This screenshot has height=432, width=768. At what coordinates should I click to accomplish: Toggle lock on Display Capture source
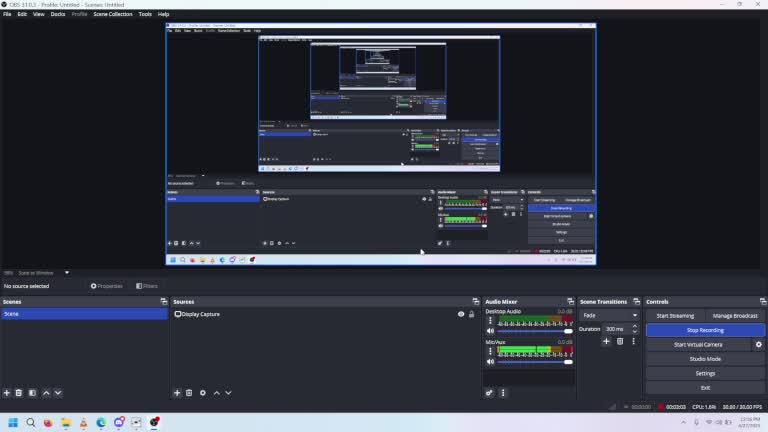pyautogui.click(x=472, y=314)
